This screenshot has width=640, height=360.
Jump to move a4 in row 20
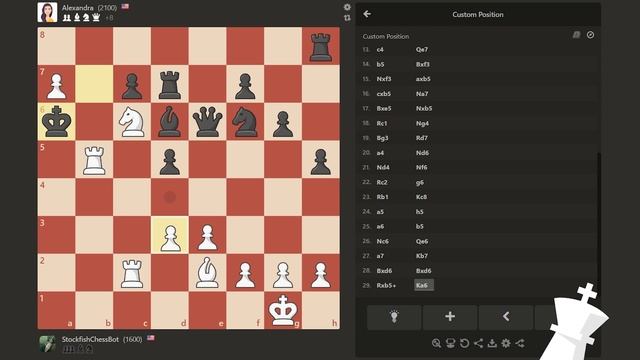[380, 153]
